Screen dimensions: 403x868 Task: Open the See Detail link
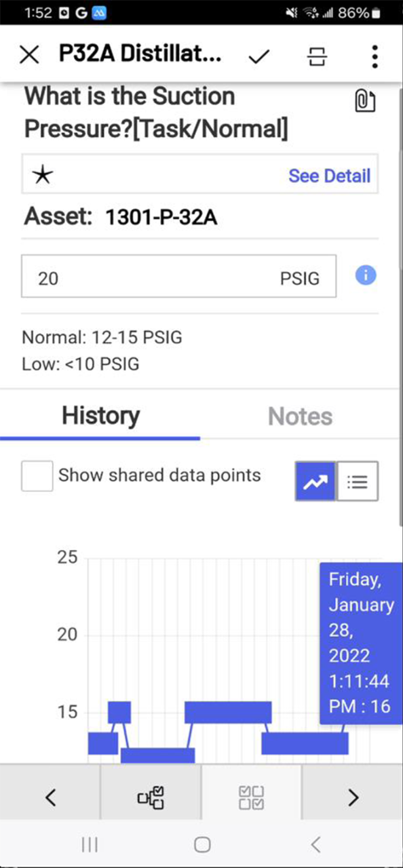click(x=330, y=176)
